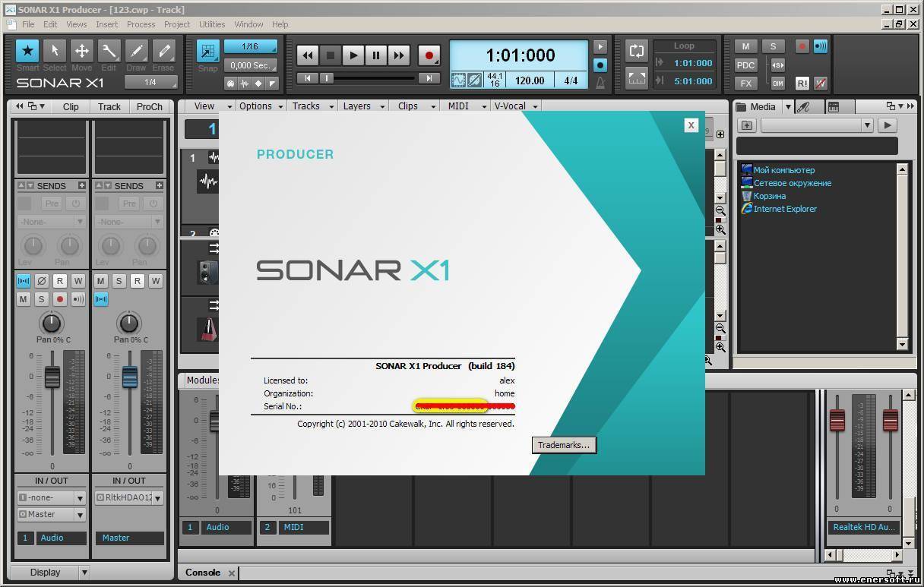Viewport: 924px width, 587px height.
Task: Play the Media browser preview button
Action: point(887,125)
